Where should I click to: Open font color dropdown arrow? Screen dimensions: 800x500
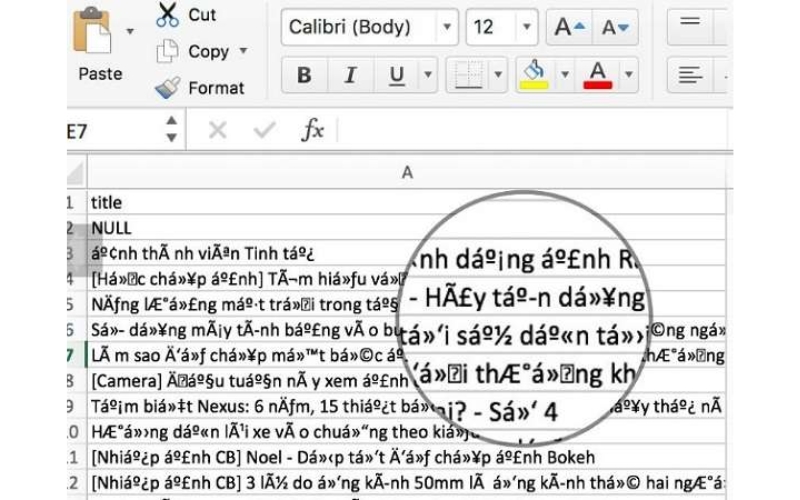tap(629, 75)
